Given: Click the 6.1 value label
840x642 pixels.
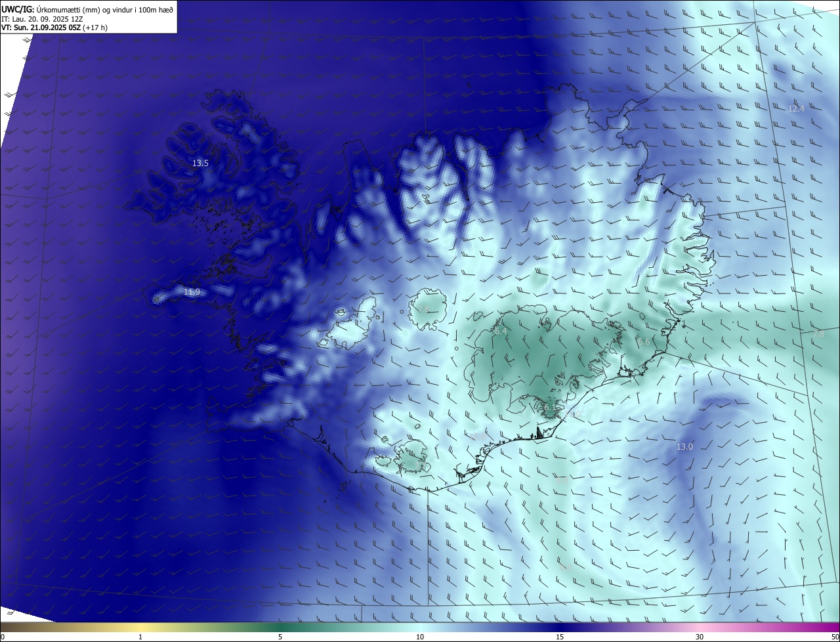Looking at the screenshot, I should tap(550, 407).
